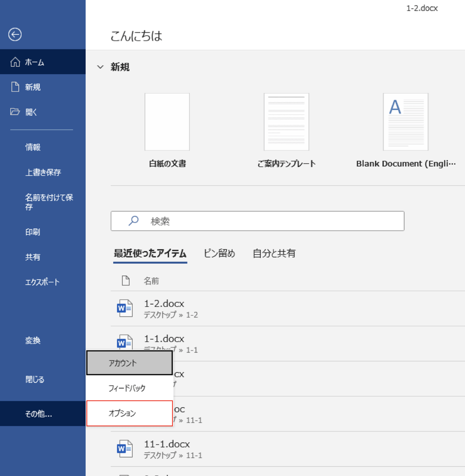Sort by 名前 column header
Viewport: 465px width, 476px height.
click(x=151, y=281)
